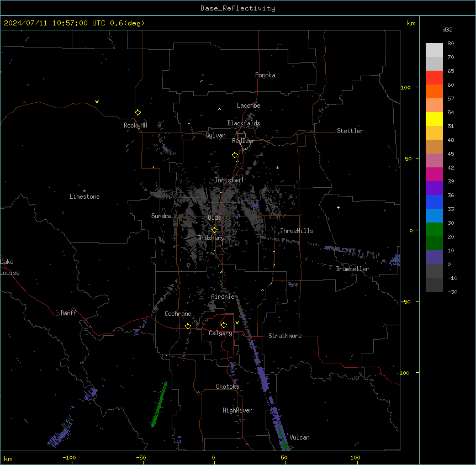This screenshot has width=476, height=465.
Task: Click the HighRiver label
Action: pyautogui.click(x=237, y=410)
